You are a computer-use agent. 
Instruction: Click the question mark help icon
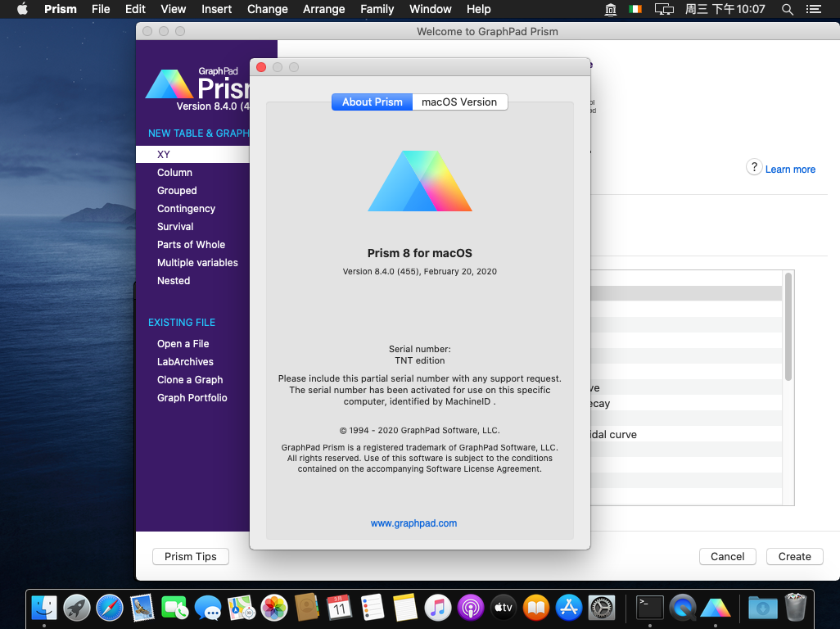[x=754, y=167]
